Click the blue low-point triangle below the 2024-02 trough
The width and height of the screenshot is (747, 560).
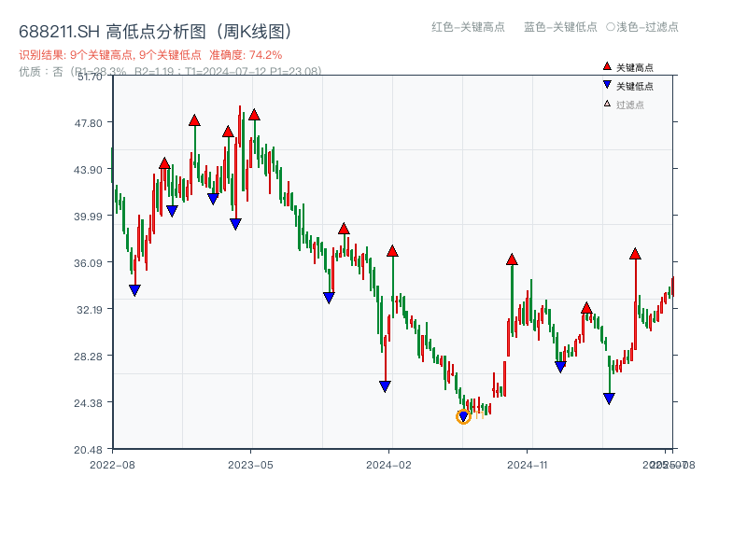tap(386, 385)
